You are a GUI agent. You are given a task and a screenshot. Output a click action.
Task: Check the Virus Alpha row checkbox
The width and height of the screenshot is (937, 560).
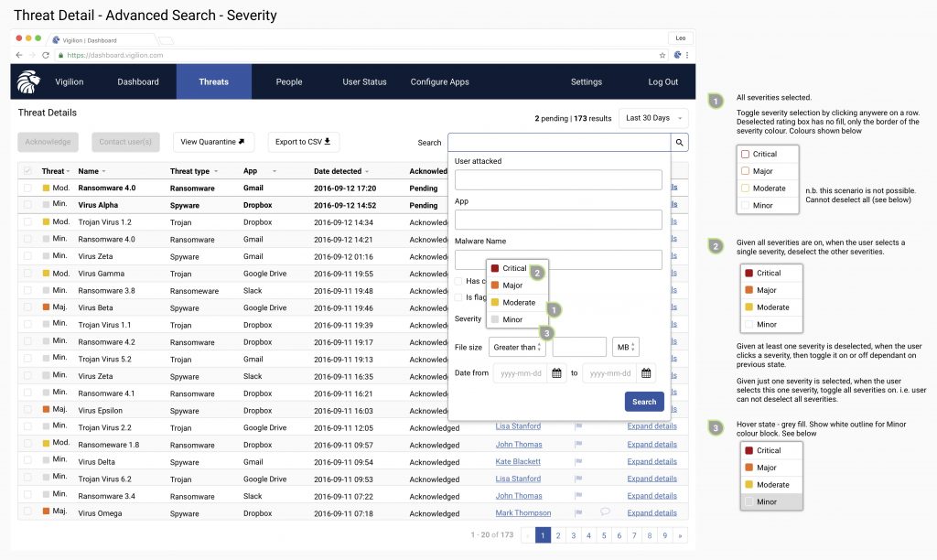point(27,206)
